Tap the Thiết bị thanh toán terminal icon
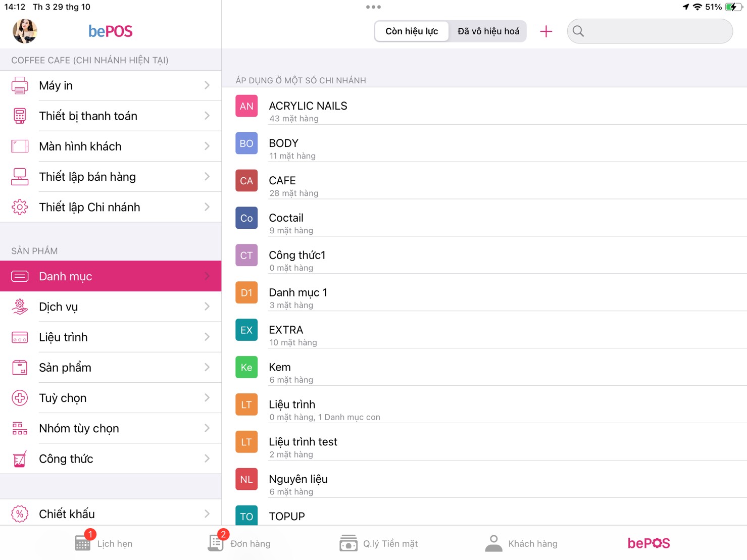This screenshot has width=747, height=560. tap(20, 116)
